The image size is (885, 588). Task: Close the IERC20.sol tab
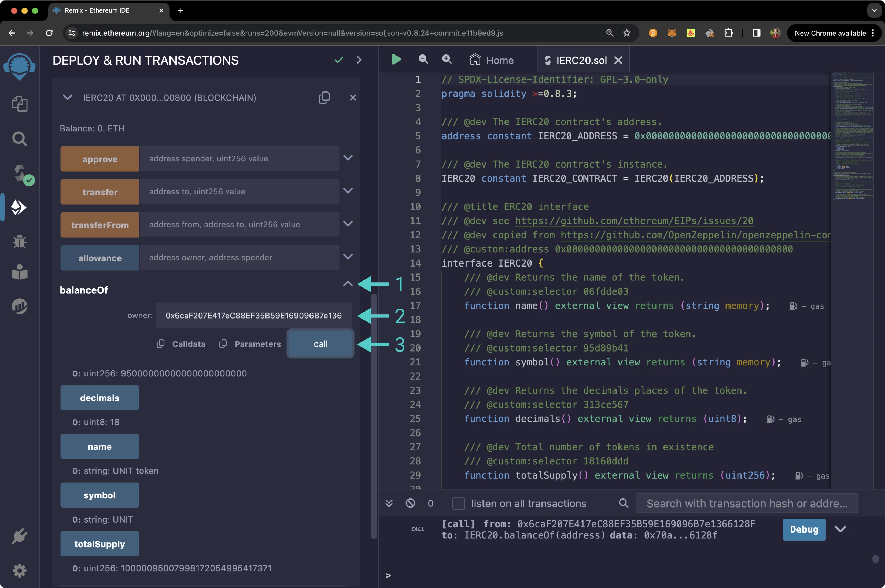[x=618, y=60]
